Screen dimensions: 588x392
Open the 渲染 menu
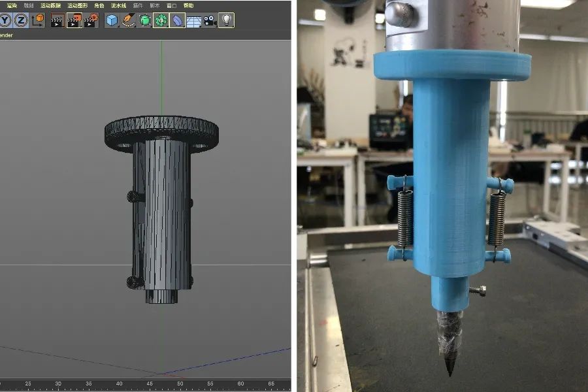[12, 5]
